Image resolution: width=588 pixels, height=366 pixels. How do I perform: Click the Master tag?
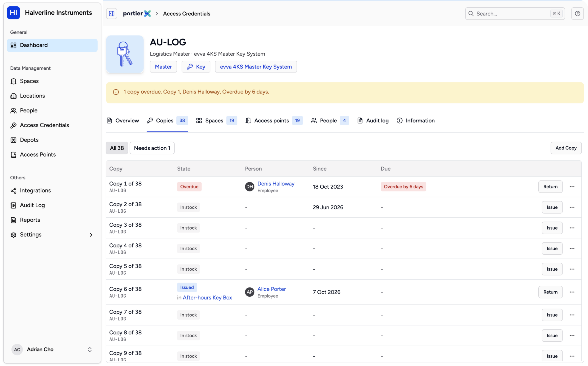[163, 67]
